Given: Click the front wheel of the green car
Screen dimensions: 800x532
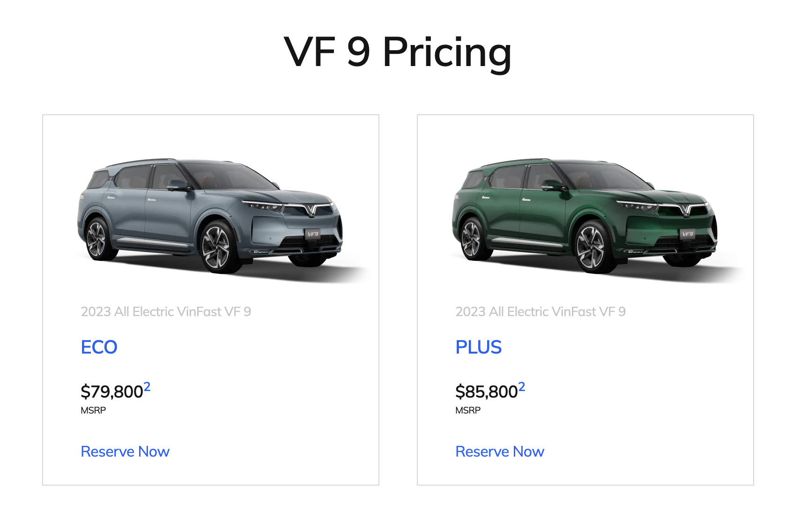Looking at the screenshot, I should tap(591, 247).
